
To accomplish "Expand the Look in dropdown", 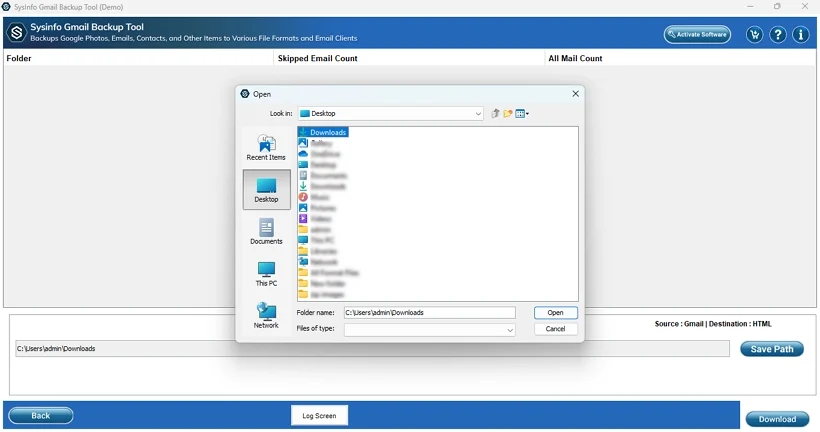I will click(x=478, y=114).
